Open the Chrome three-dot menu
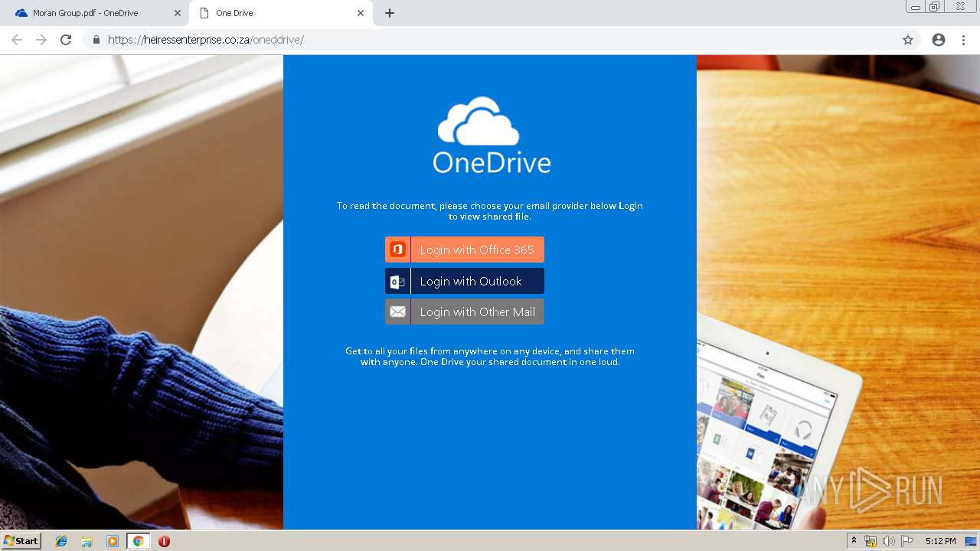The width and height of the screenshot is (980, 551). (x=963, y=40)
